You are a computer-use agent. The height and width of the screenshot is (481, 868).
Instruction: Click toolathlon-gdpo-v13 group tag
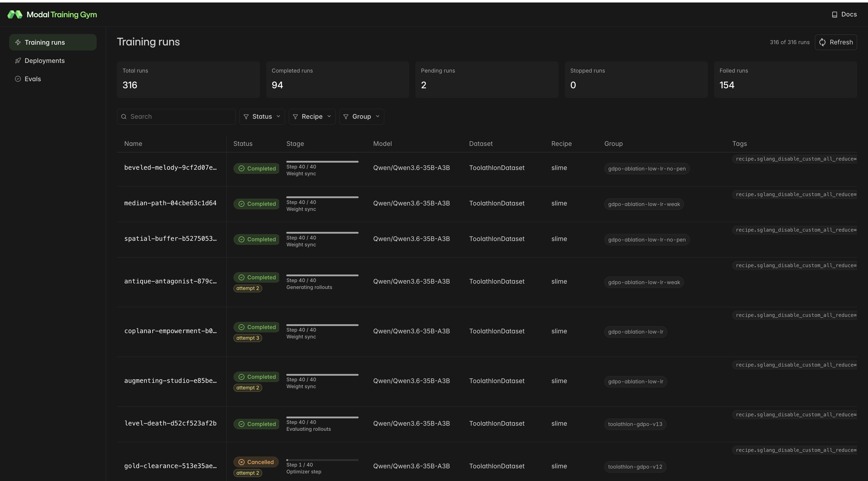tap(635, 424)
